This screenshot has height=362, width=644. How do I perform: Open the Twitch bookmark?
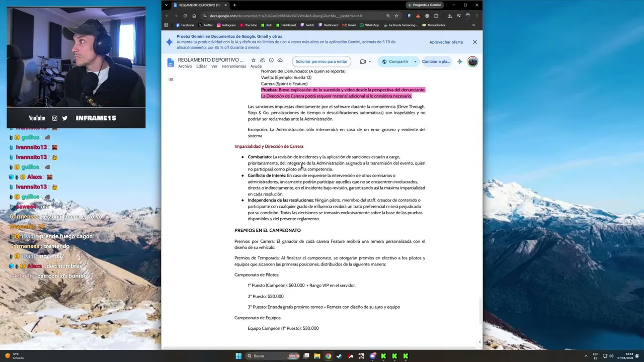pos(307,25)
